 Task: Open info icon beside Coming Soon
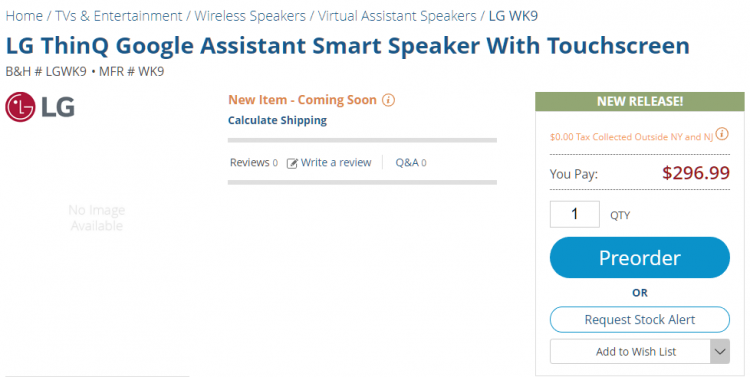click(x=388, y=100)
